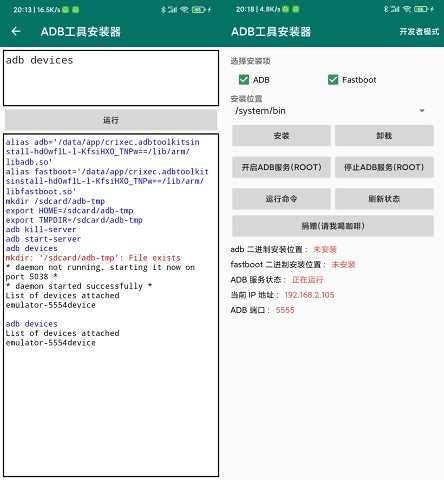This screenshot has height=480, width=444.
Task: Click the ADB port value 5555
Action: [285, 310]
